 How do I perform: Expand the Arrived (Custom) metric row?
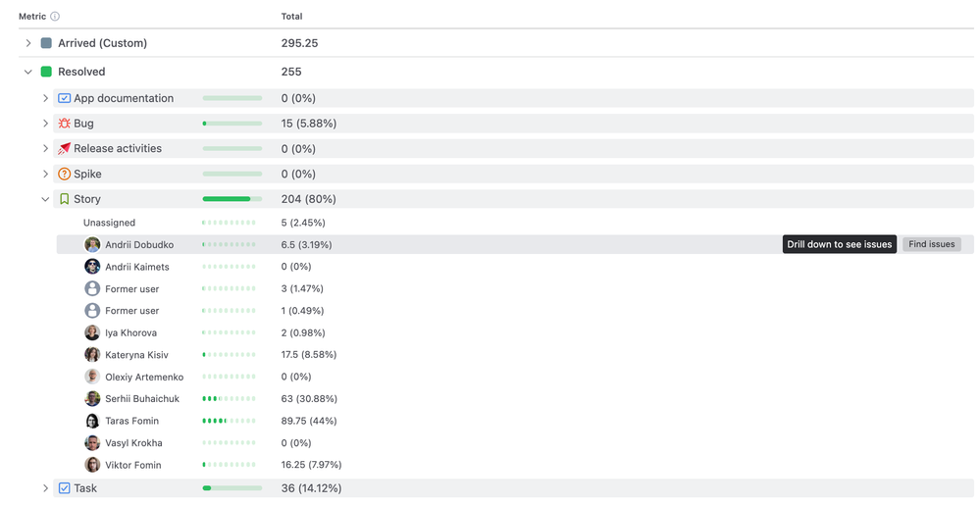pos(28,43)
